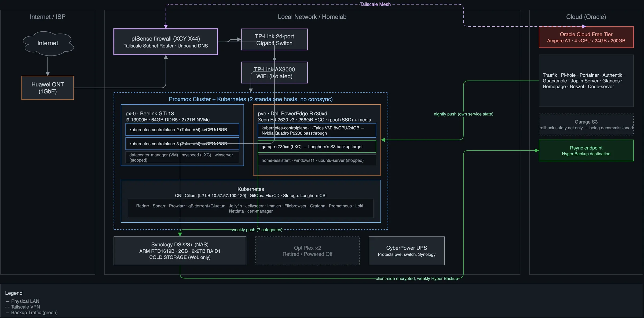Image resolution: width=644 pixels, height=318 pixels.
Task: Click the Traefik Pi-hole Portainer services box
Action: [586, 81]
